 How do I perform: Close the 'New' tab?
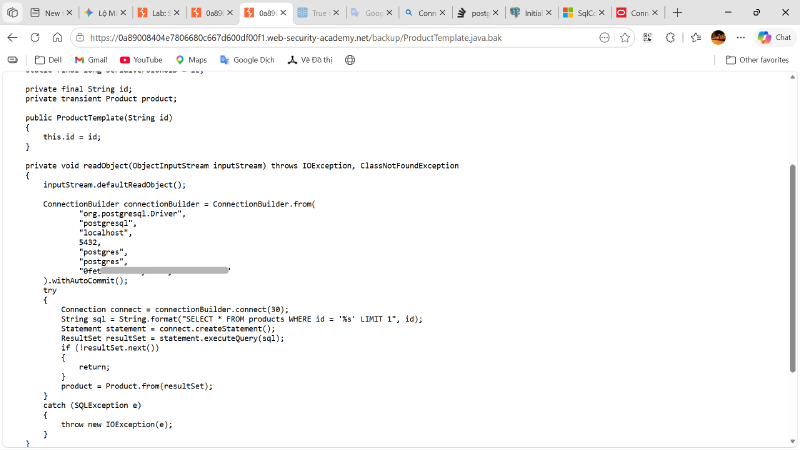(69, 13)
